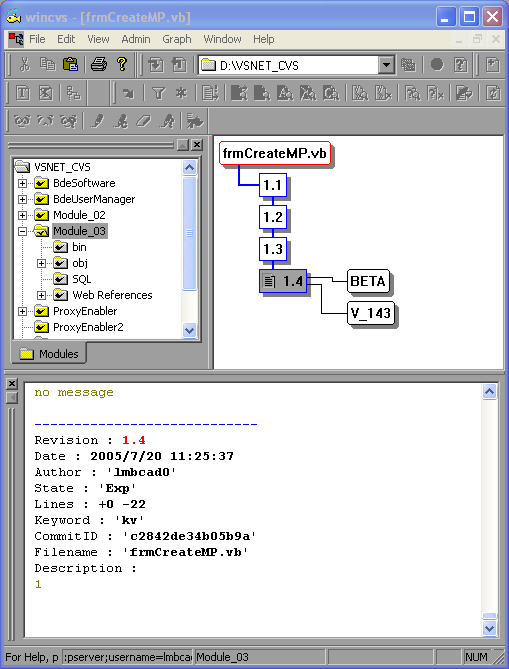Click the round Stop CVS icon
509x669 pixels.
click(x=436, y=65)
